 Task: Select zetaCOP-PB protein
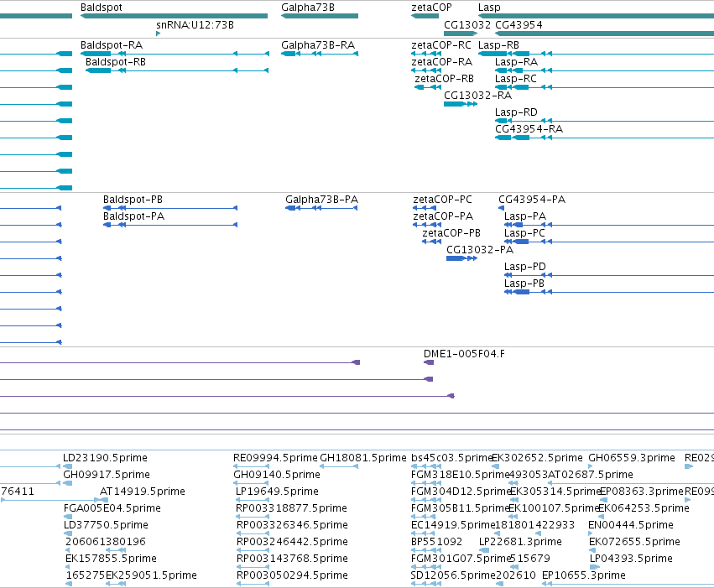(431, 242)
